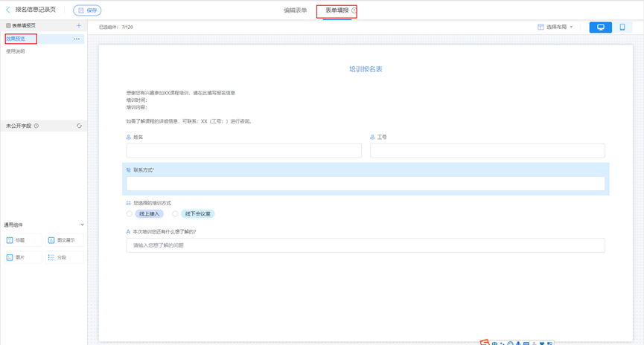The width and height of the screenshot is (644, 345).
Task: Click the person icon beside 工号 label
Action: (x=372, y=137)
